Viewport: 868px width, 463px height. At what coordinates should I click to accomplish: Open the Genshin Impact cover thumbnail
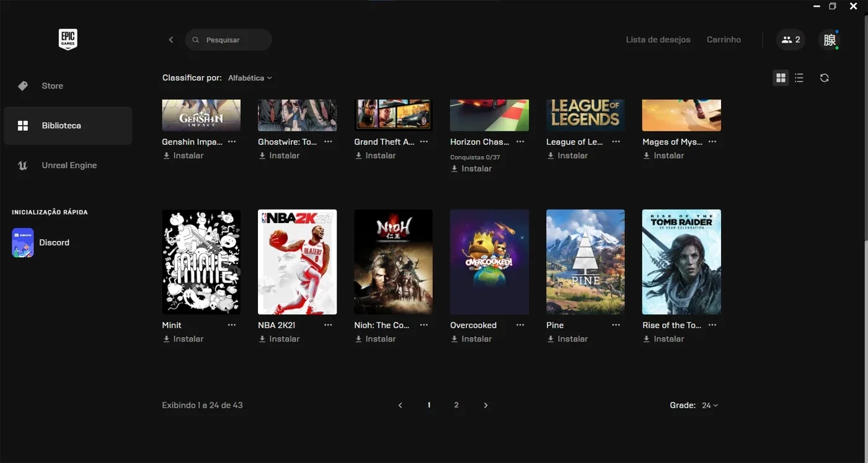pyautogui.click(x=201, y=115)
